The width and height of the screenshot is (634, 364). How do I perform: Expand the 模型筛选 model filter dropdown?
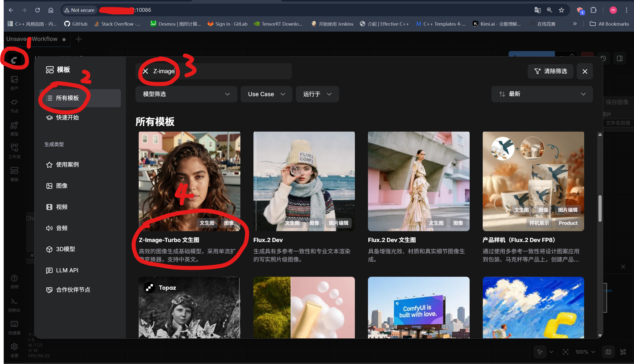point(186,94)
